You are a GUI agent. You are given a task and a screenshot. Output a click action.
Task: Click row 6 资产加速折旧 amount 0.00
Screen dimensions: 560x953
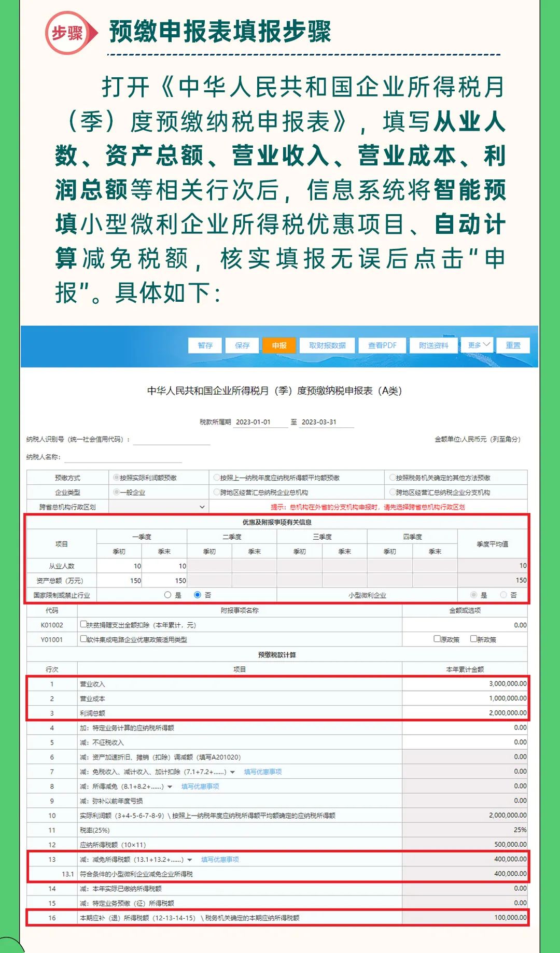(x=465, y=756)
